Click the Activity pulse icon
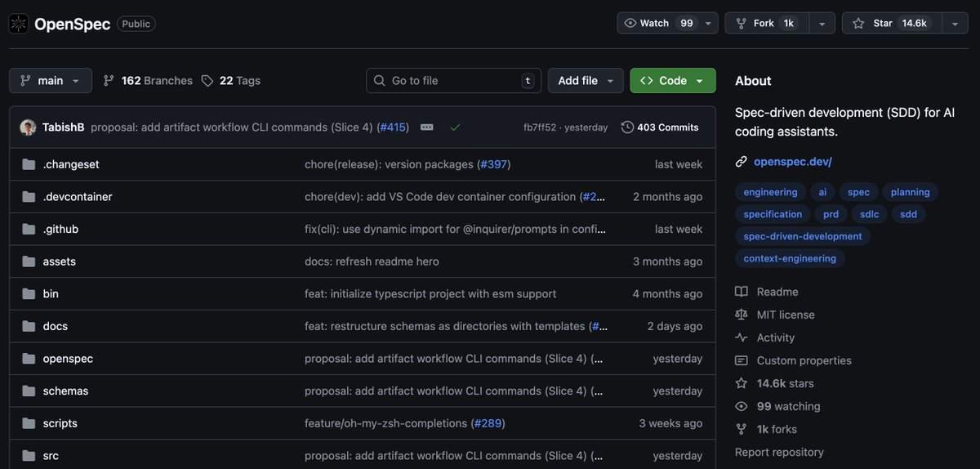Viewport: 980px width, 469px height. (742, 337)
